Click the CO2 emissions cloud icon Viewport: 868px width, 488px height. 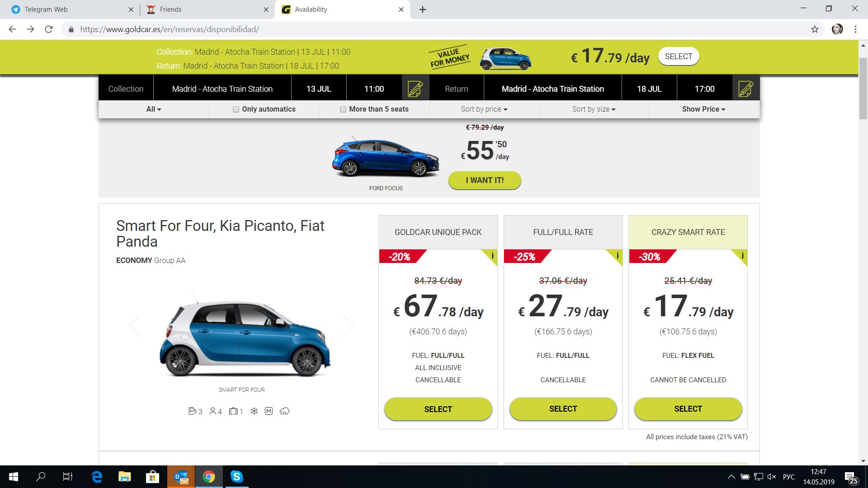pos(284,411)
